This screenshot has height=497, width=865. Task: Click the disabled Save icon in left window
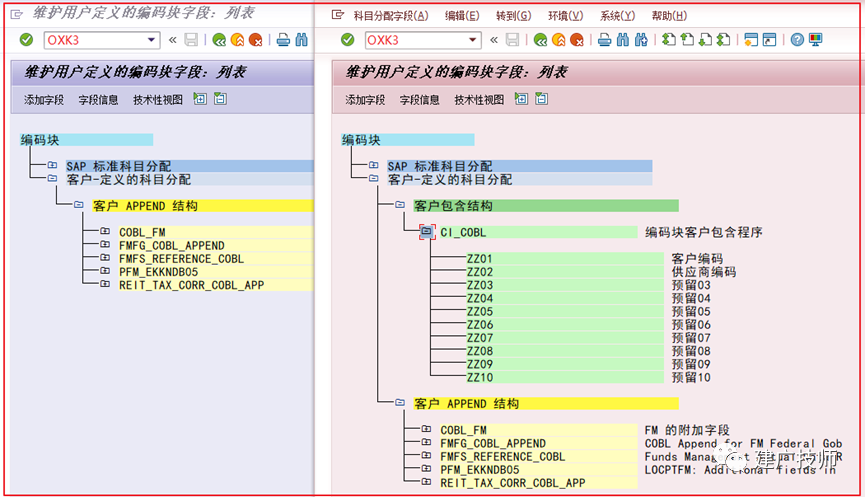[x=191, y=40]
